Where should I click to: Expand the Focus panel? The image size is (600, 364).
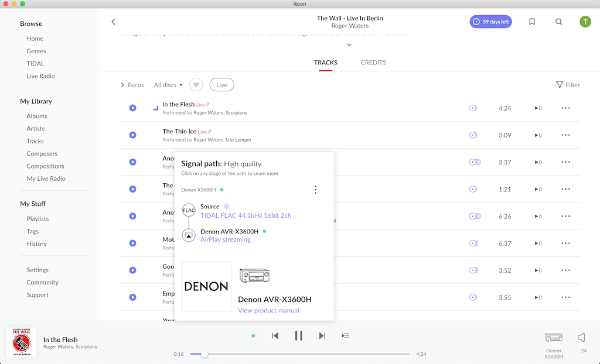132,85
